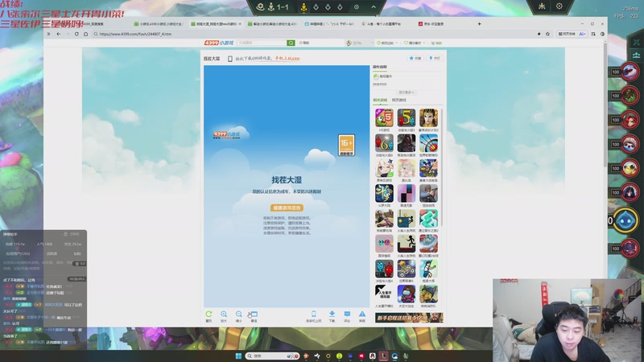Open the Fireboy Watergirl 6 game icon

384,143
